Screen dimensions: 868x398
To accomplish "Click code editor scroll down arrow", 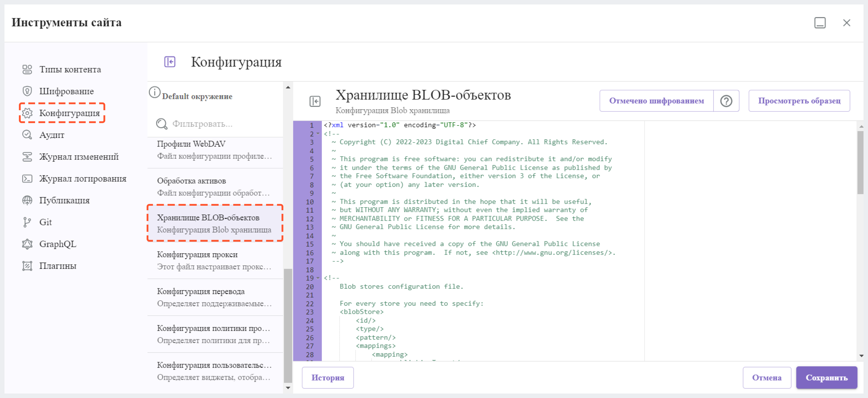I will [861, 356].
